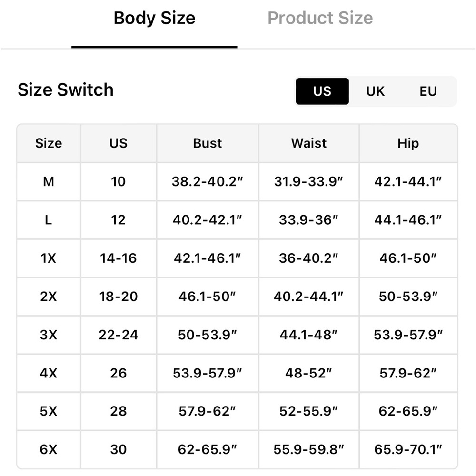The width and height of the screenshot is (476, 476).
Task: Select the M size row label
Action: click(x=49, y=181)
